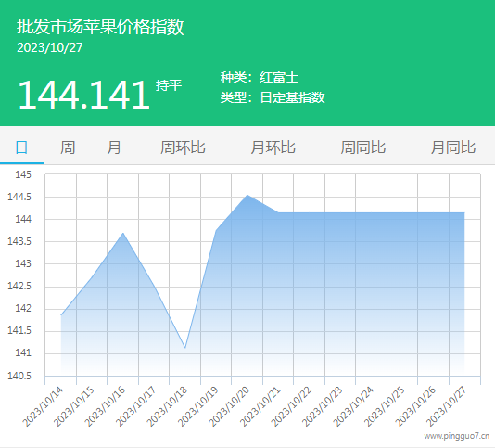
Task: Click the 批发市场苹果价格指数 title
Action: pyautogui.click(x=100, y=27)
